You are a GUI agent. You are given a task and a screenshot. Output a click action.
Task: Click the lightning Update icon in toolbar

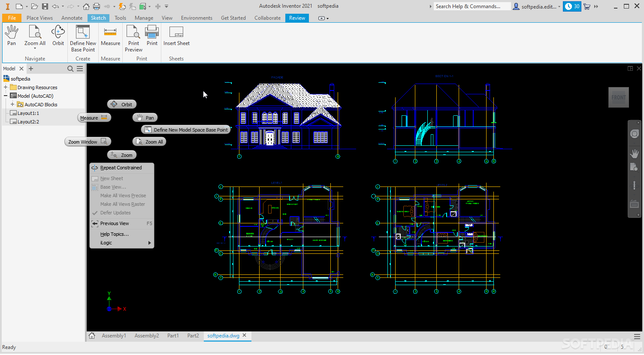122,6
